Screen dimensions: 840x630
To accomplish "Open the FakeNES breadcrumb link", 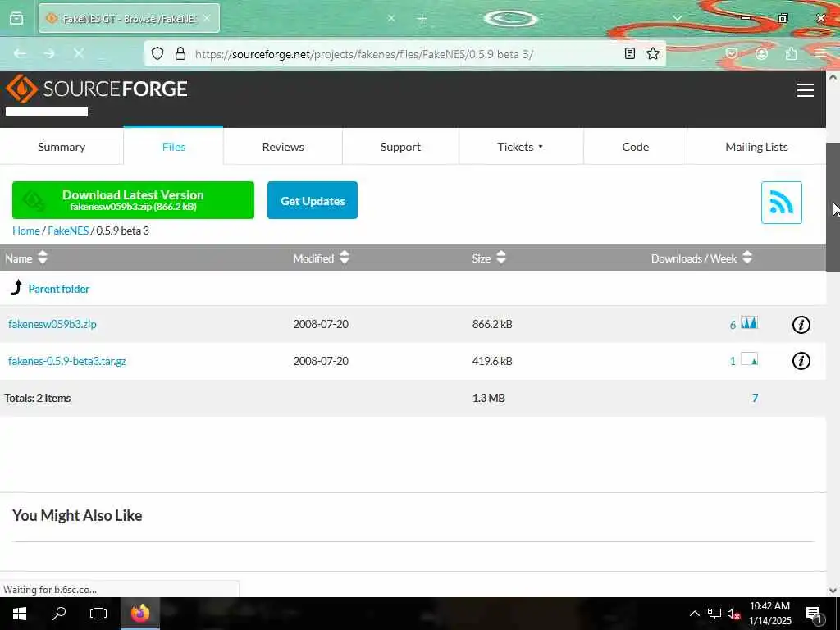I will tap(68, 231).
